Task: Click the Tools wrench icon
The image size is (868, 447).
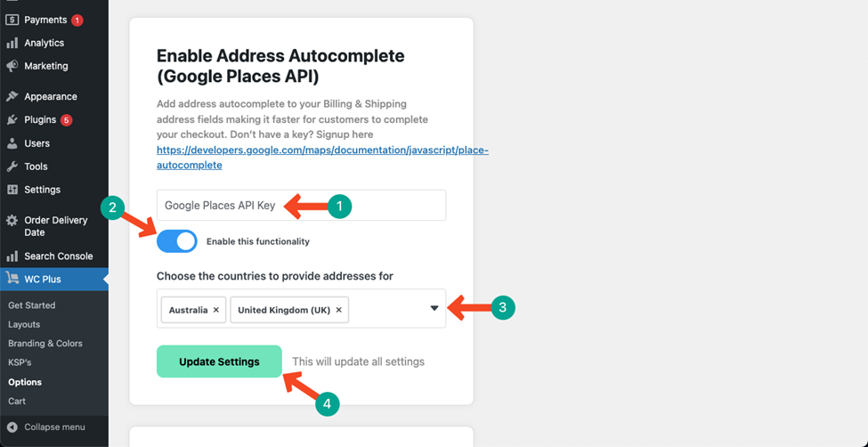Action: tap(12, 167)
